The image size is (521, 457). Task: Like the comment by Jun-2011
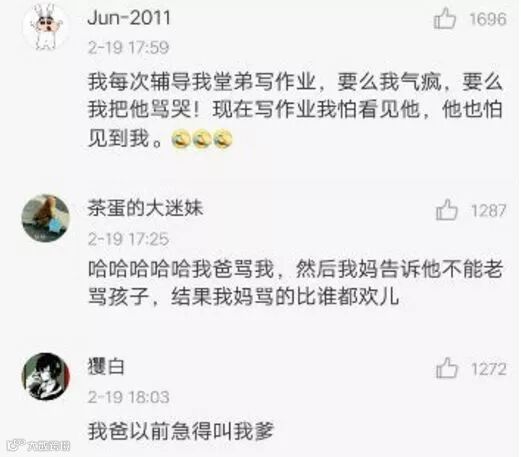[x=445, y=18]
